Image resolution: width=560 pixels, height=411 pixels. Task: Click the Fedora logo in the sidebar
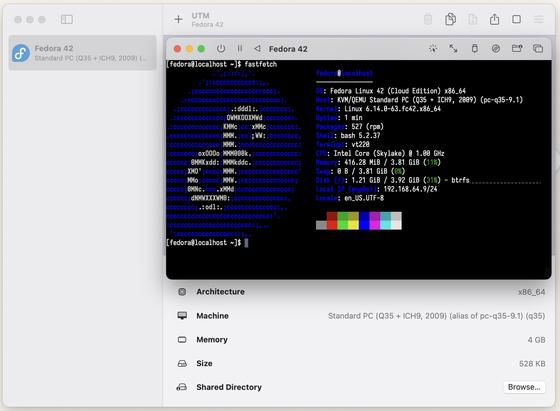(x=21, y=53)
